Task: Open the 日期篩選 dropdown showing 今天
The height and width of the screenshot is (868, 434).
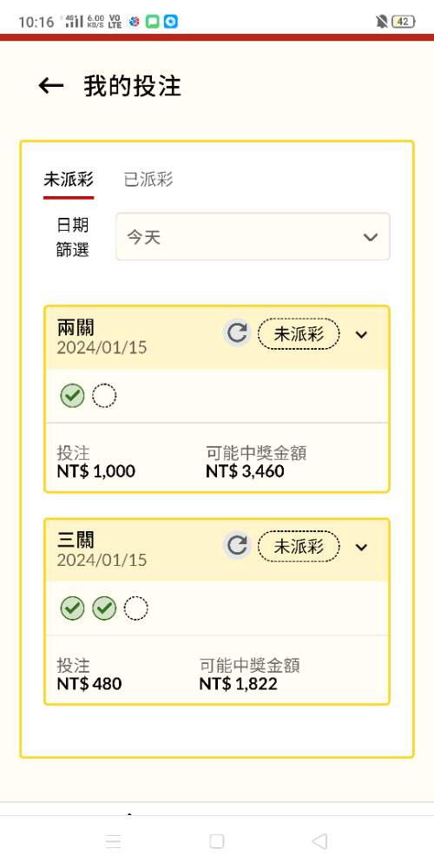Action: (253, 237)
